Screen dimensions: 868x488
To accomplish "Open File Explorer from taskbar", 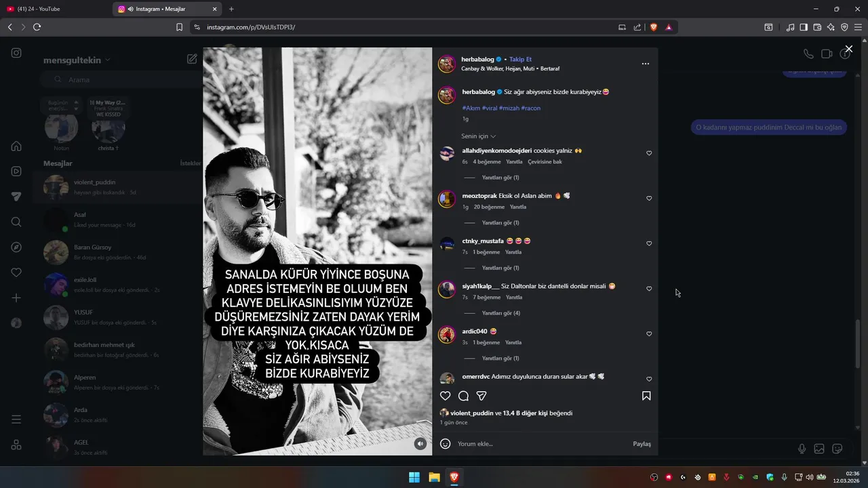I will tap(434, 477).
